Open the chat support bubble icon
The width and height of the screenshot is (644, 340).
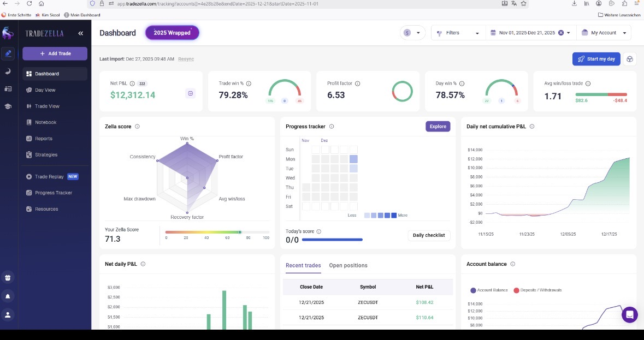pos(629,314)
